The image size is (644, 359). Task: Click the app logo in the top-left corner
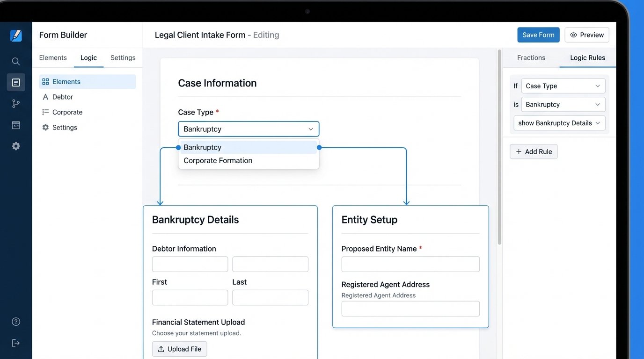coord(16,35)
